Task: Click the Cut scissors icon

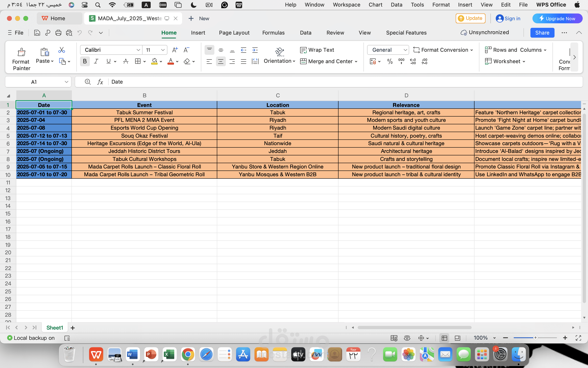Action: (62, 50)
